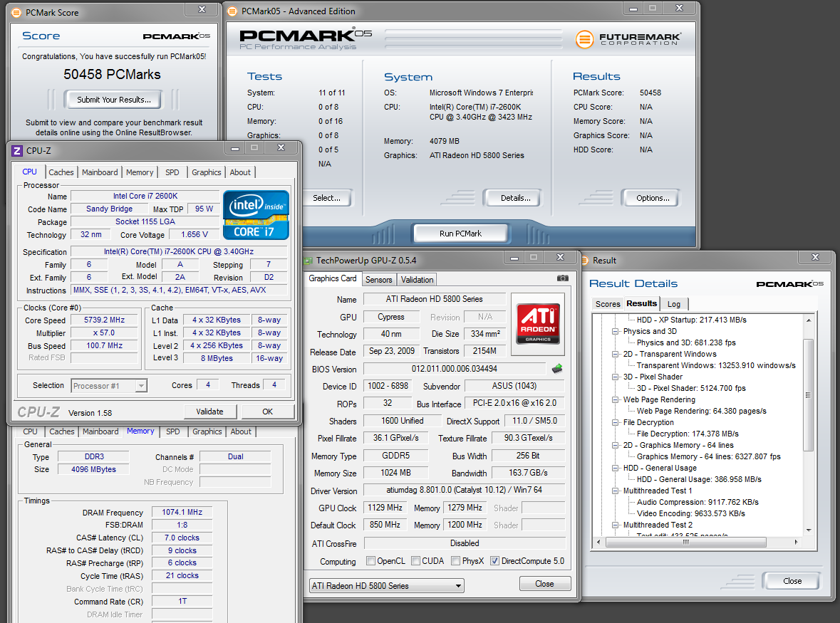Viewport: 840px width, 623px height.
Task: Open the Mainboard tab in front CPU-Z
Action: (x=100, y=172)
